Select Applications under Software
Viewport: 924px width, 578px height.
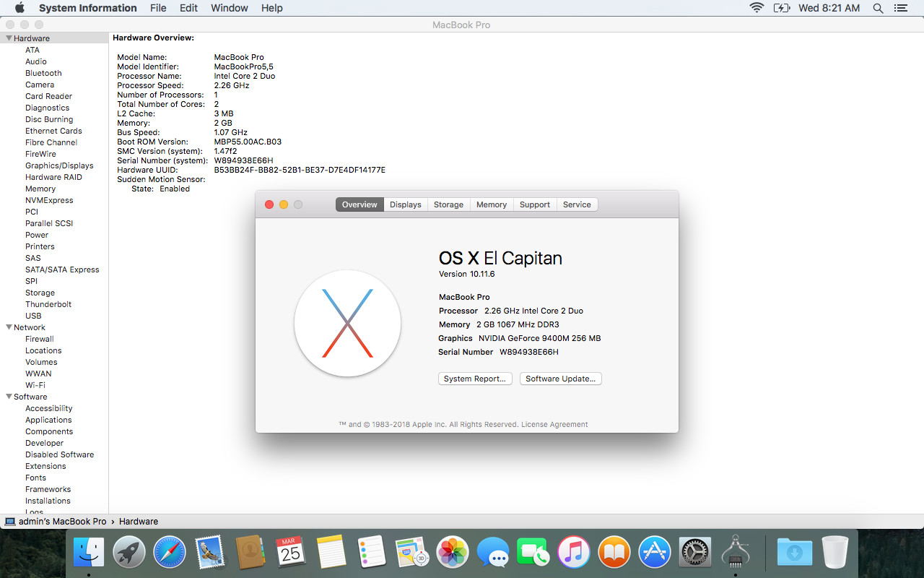48,420
